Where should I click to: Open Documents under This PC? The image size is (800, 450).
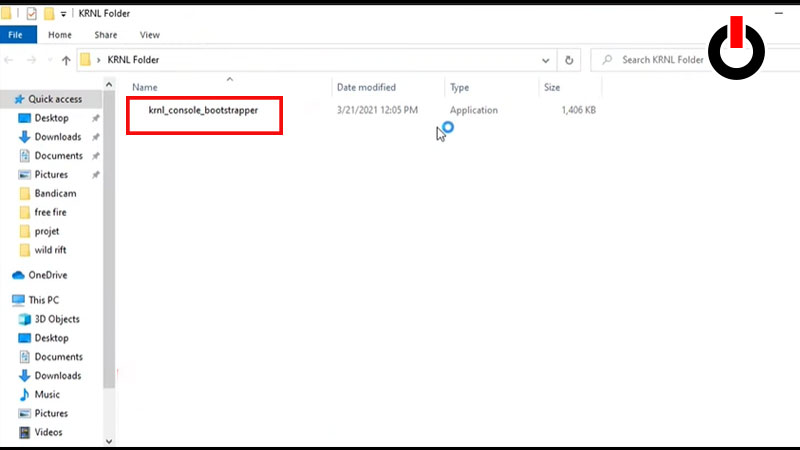pos(59,357)
